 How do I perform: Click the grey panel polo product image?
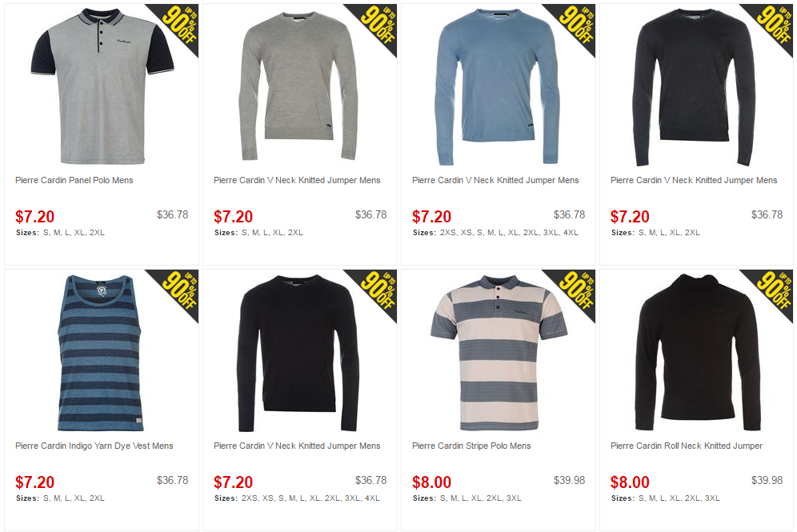(102, 86)
